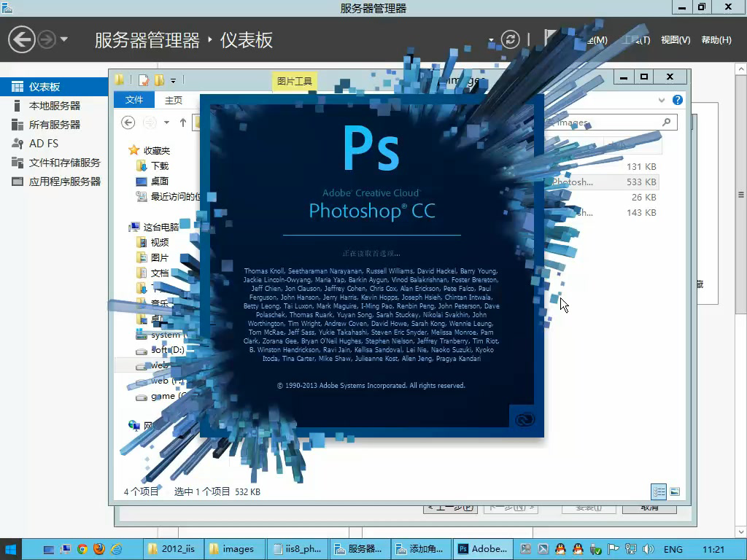
Task: Open 视频 folder in navigation pane
Action: pos(152,242)
